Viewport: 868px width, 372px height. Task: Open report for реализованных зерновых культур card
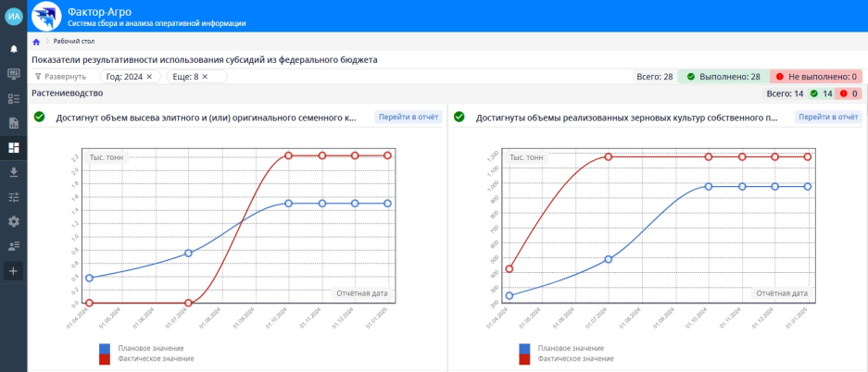click(829, 118)
